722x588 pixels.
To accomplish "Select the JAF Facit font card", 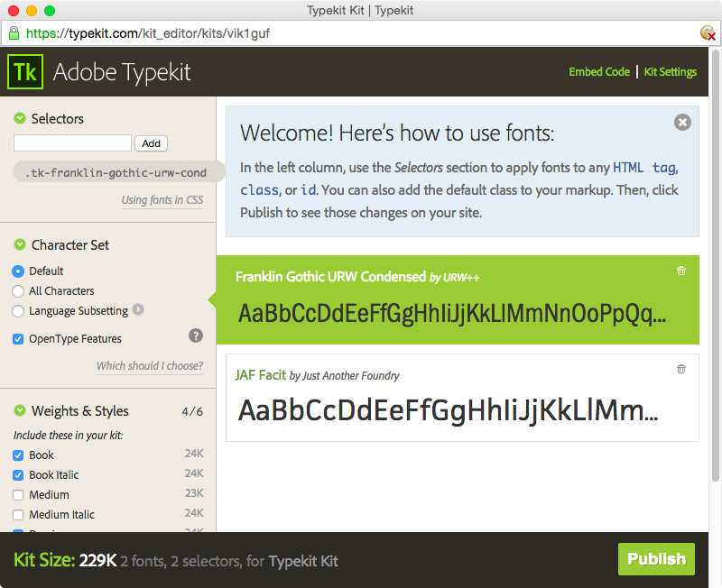I will pos(462,398).
